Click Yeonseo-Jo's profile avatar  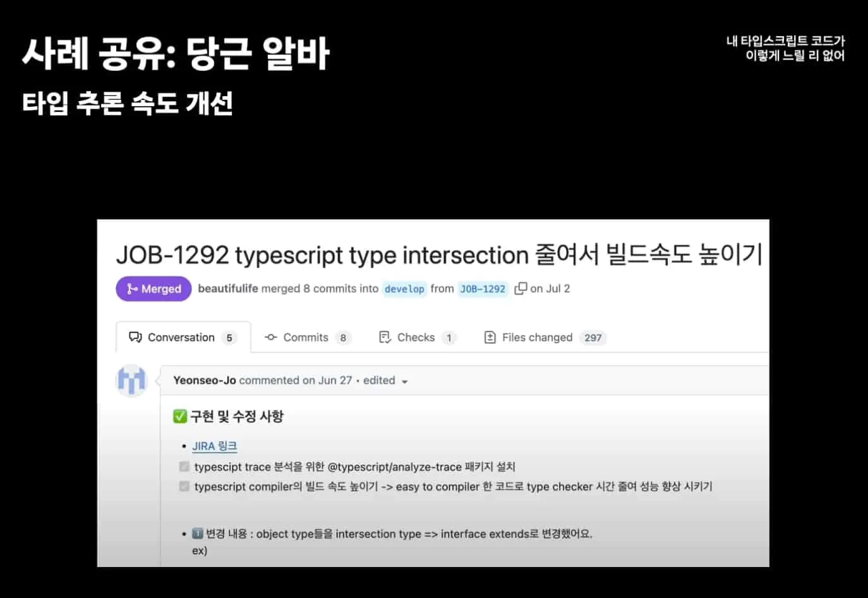pyautogui.click(x=131, y=380)
